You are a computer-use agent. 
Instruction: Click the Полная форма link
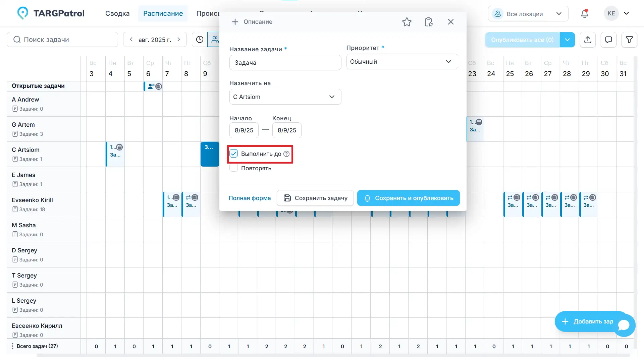pos(250,198)
